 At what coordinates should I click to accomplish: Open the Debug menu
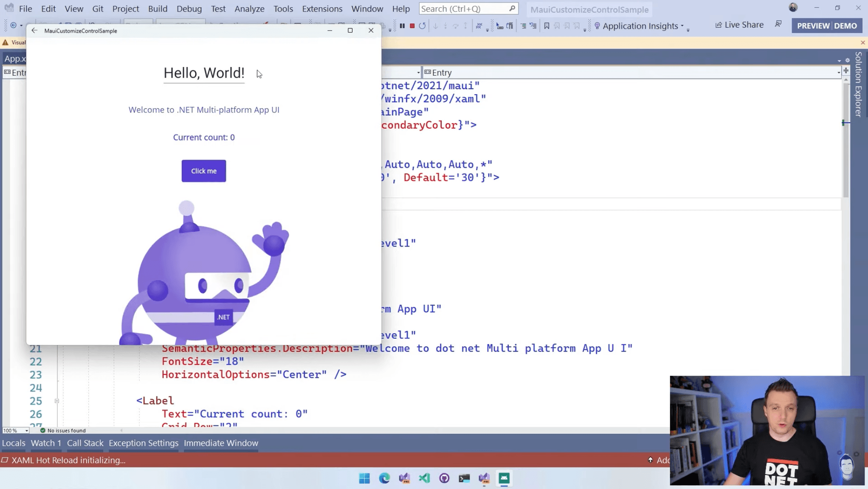click(189, 8)
